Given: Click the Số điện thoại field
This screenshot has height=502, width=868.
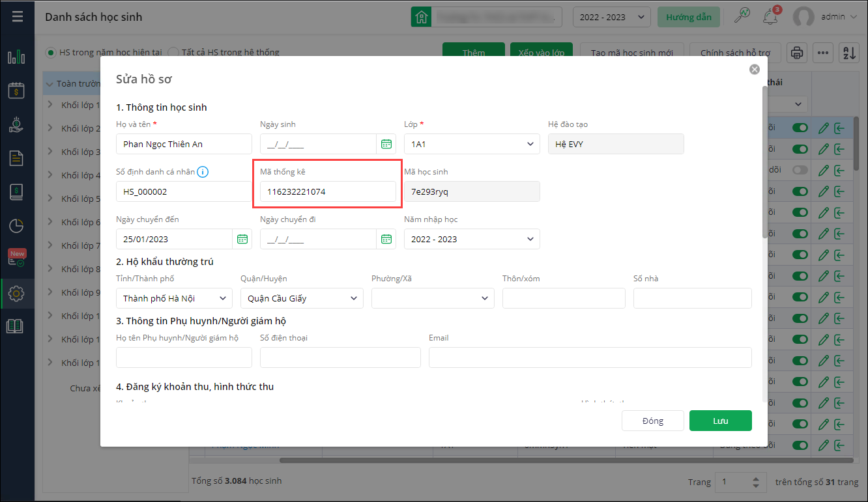Looking at the screenshot, I should (340, 357).
